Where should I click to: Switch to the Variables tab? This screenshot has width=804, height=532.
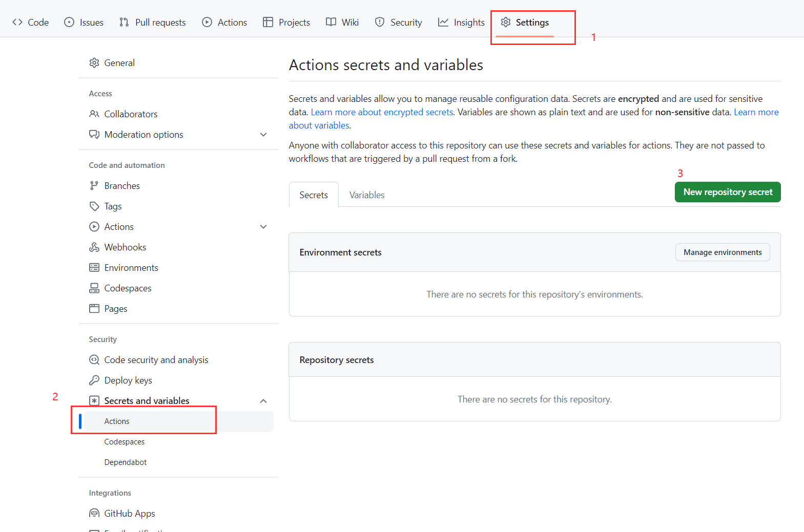pos(367,195)
